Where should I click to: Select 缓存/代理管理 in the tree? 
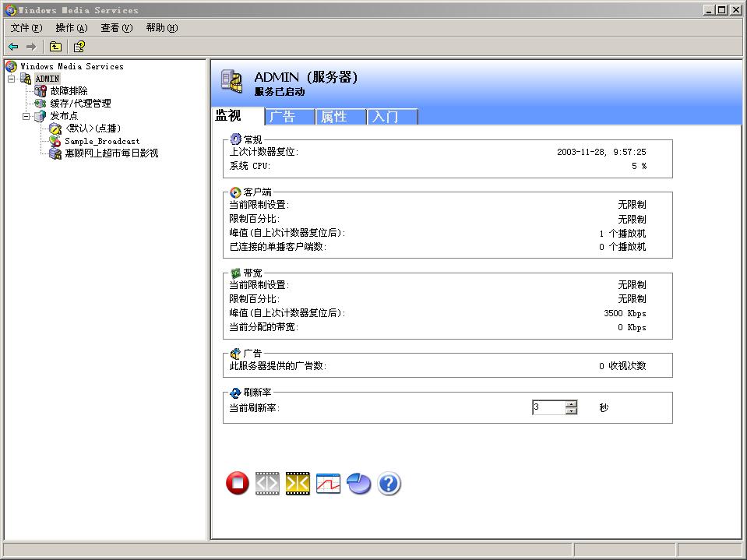pos(80,104)
